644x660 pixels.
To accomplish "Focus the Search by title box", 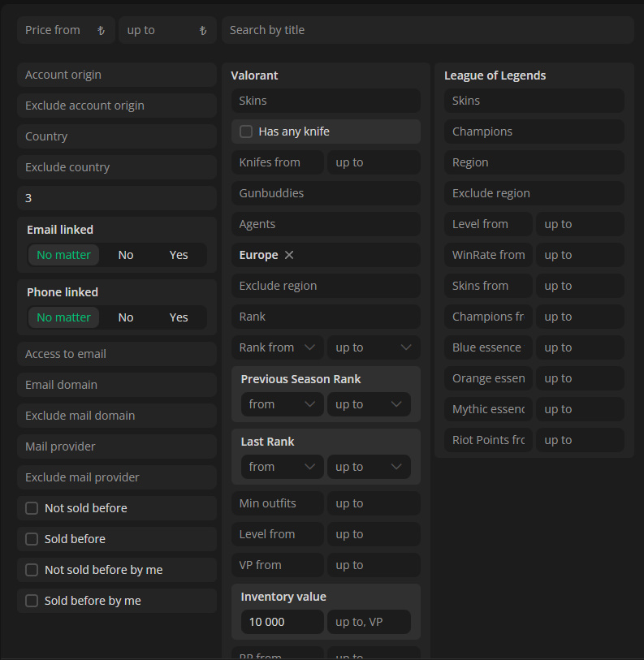I will [428, 30].
